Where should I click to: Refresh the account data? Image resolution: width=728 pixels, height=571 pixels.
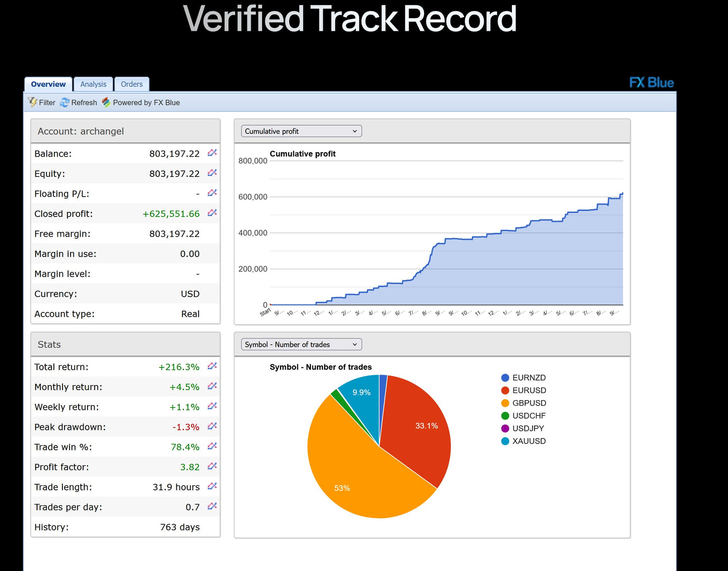tap(79, 102)
